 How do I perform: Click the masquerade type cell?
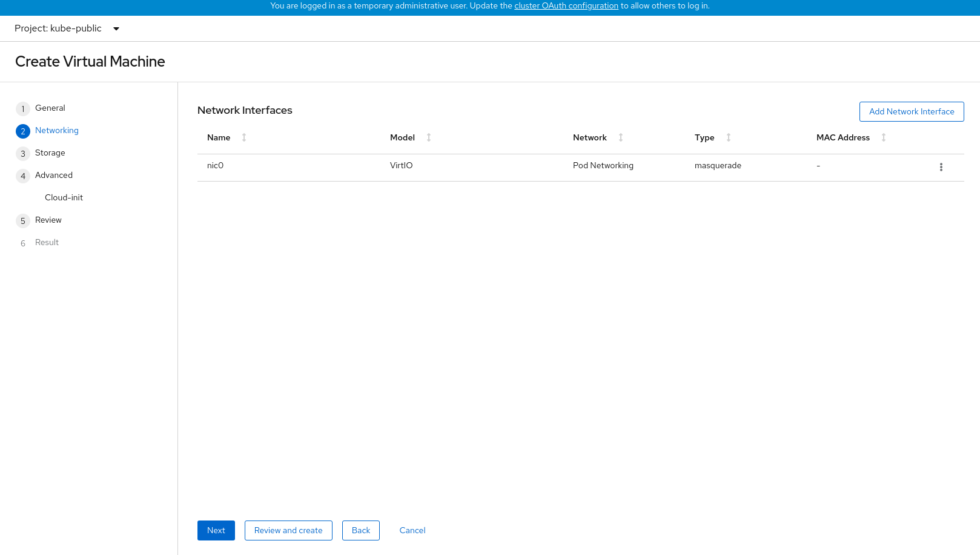point(718,165)
